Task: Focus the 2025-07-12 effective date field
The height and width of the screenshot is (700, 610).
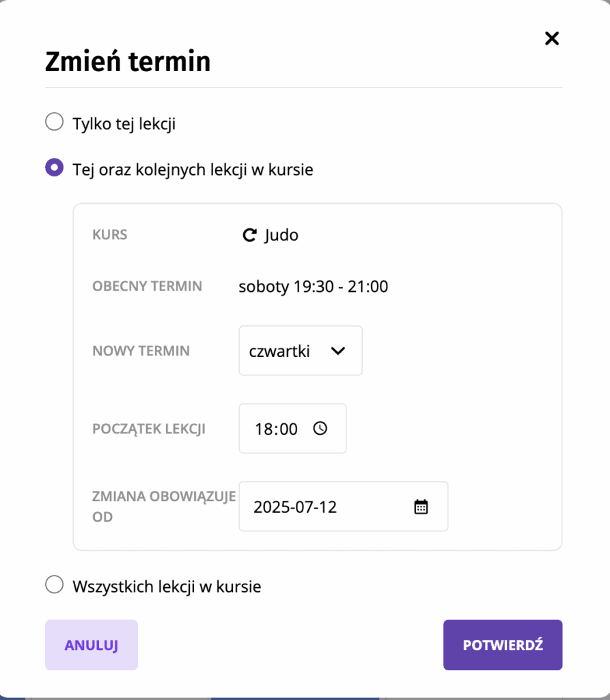Action: click(343, 507)
